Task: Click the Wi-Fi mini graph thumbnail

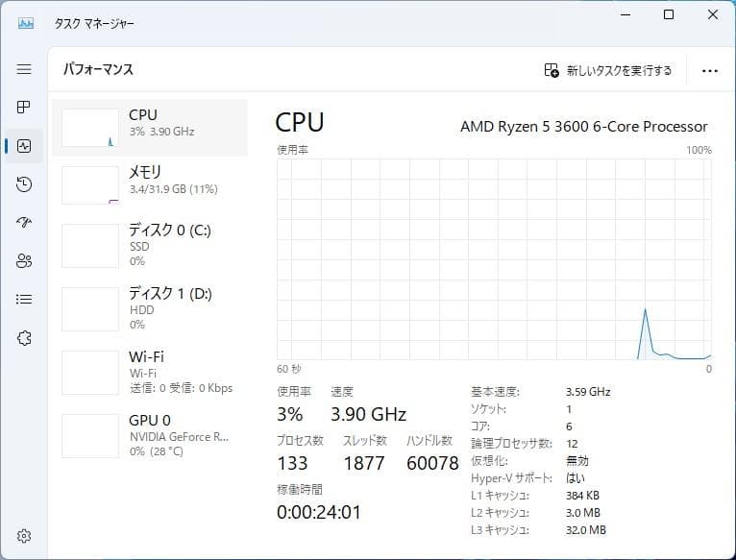Action: click(90, 373)
